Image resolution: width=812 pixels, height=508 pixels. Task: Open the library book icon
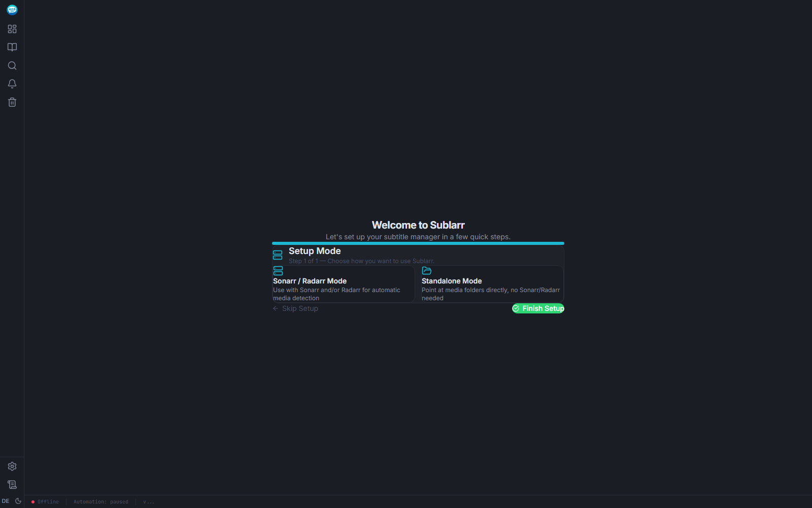coord(12,47)
